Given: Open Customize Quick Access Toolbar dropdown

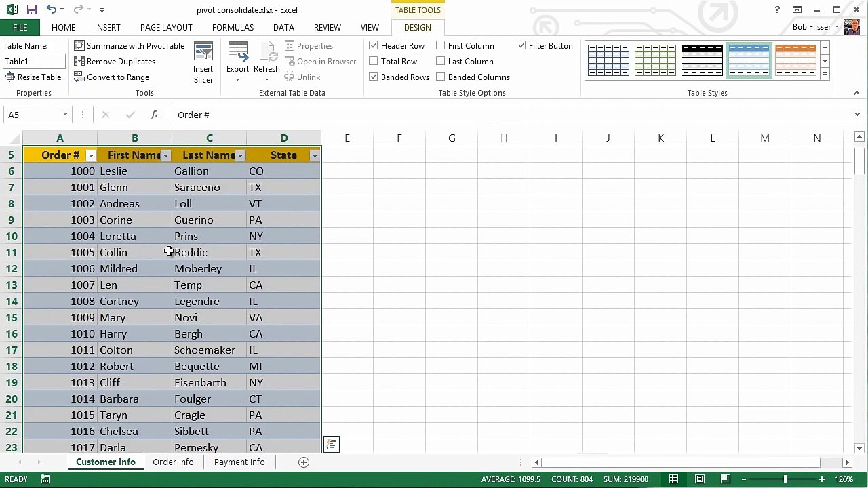Looking at the screenshot, I should click(x=102, y=9).
